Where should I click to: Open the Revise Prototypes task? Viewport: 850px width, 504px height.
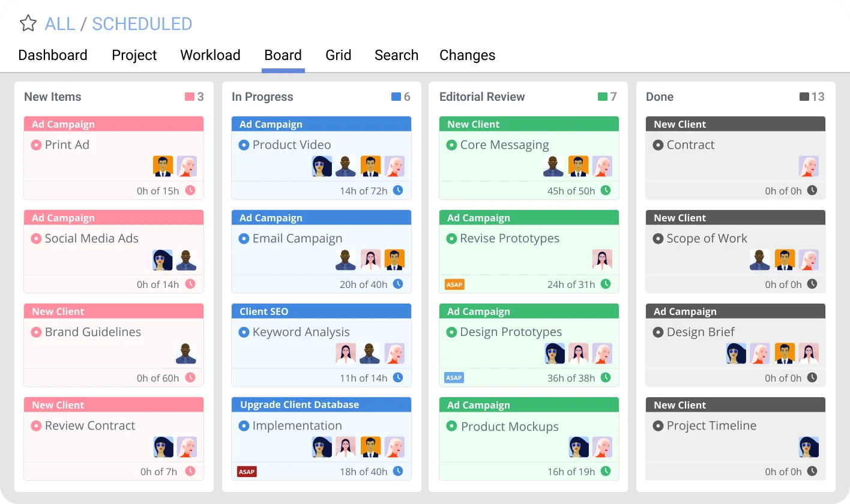(x=510, y=238)
